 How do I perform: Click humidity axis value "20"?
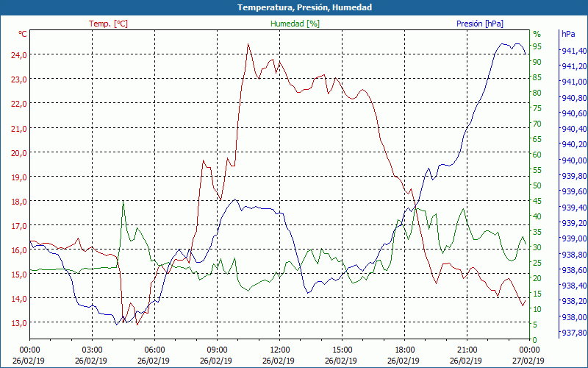coord(537,278)
